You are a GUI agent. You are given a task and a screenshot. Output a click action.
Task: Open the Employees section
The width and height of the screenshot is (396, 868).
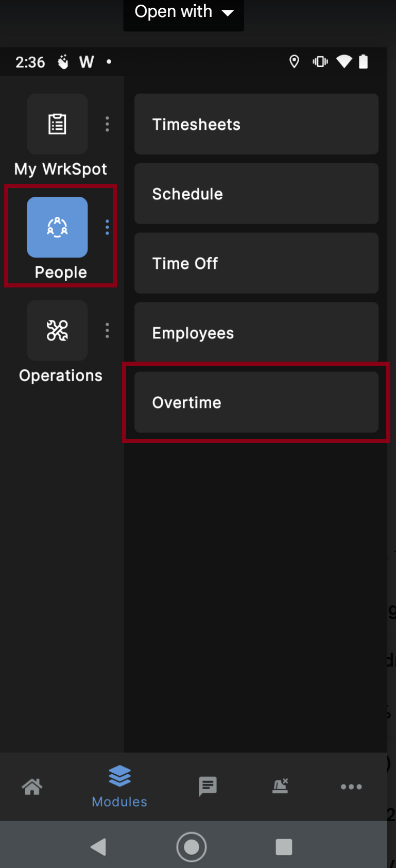pos(256,333)
